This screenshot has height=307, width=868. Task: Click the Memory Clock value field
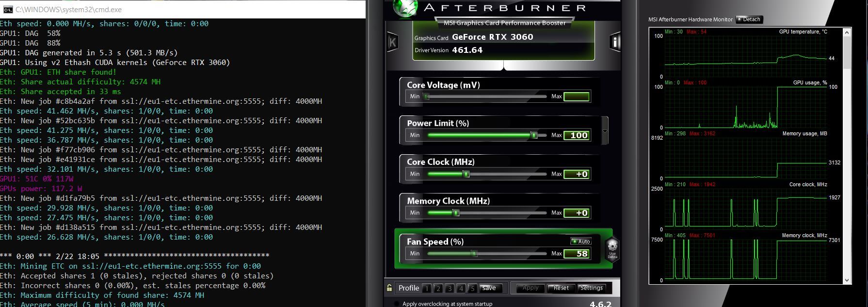pos(577,213)
